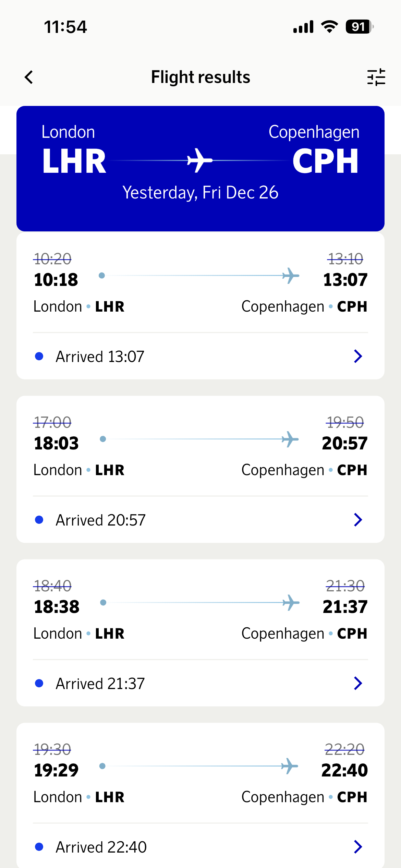401x868 pixels.
Task: Tap the airplane icon in route header
Action: tap(200, 160)
